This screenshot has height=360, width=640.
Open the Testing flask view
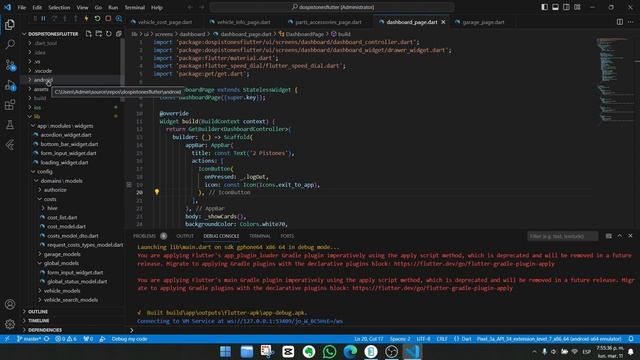[10, 125]
